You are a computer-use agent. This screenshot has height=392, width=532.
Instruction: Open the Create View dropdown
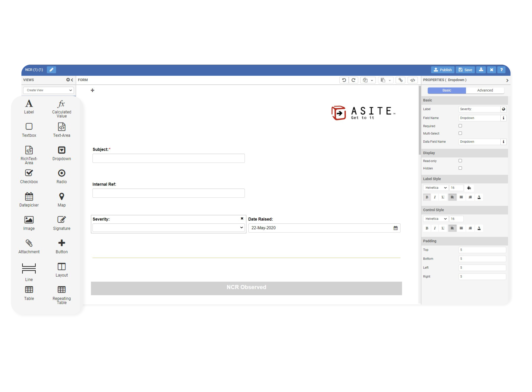click(x=48, y=90)
